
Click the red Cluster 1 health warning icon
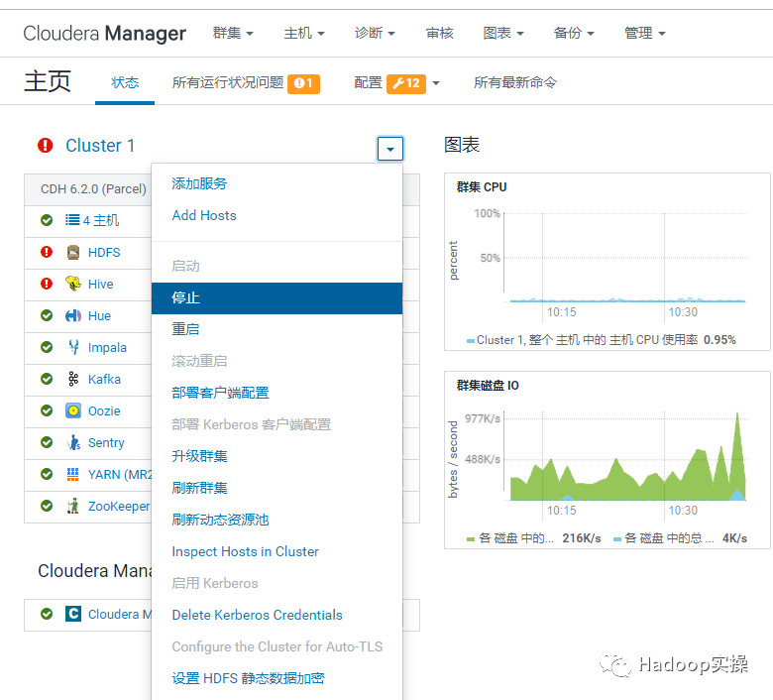click(46, 146)
